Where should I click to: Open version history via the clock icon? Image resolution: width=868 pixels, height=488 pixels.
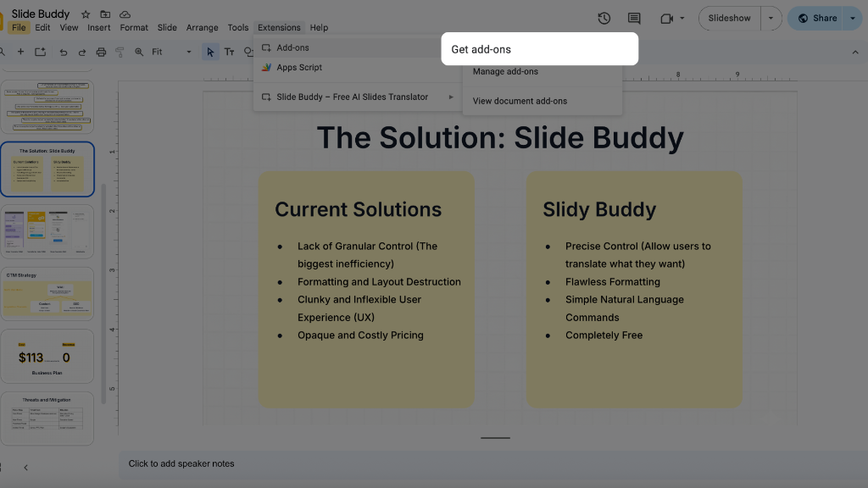604,18
